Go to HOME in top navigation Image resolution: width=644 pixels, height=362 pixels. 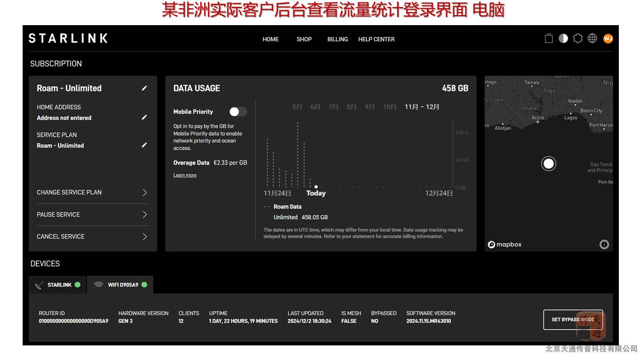point(271,39)
